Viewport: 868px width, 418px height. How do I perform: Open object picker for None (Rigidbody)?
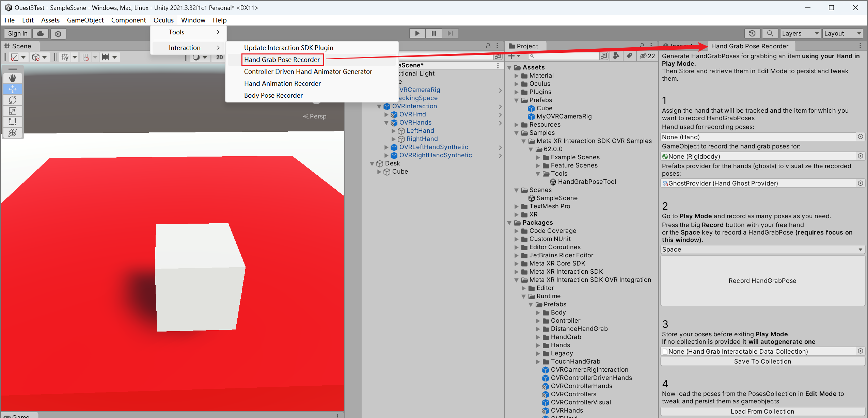(x=860, y=156)
